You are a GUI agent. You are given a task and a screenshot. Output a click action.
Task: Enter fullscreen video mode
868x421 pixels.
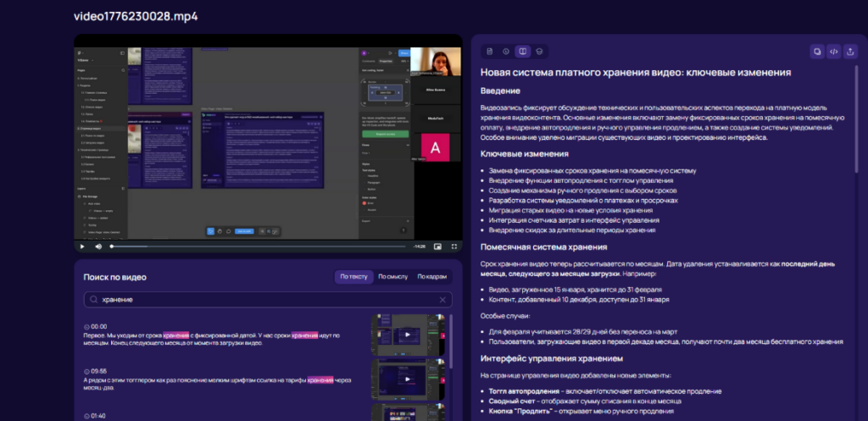point(453,247)
